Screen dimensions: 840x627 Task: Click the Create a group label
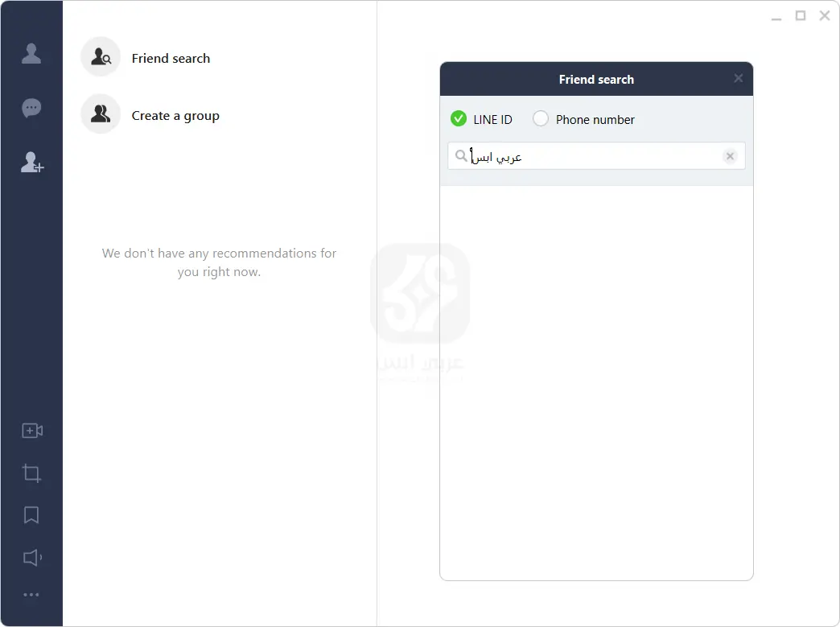click(x=175, y=116)
